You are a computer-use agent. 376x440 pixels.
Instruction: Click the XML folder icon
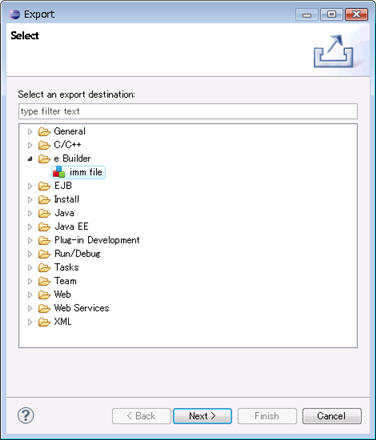pyautogui.click(x=44, y=322)
